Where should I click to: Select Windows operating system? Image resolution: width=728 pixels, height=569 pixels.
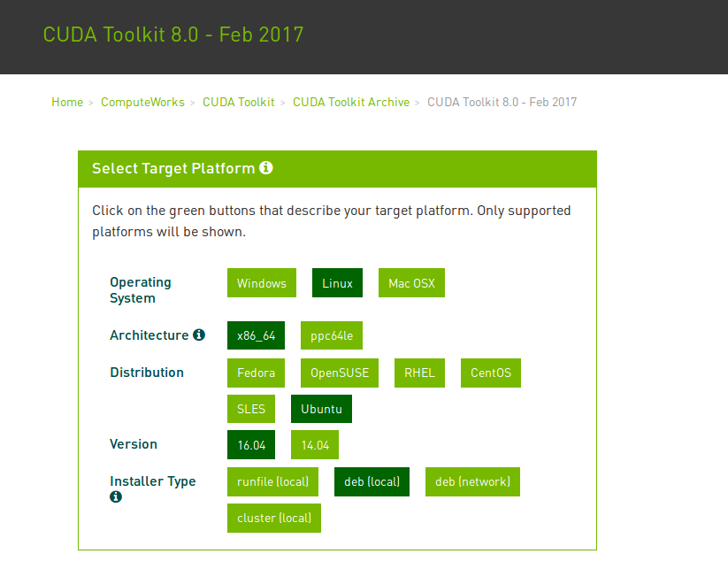coord(262,283)
